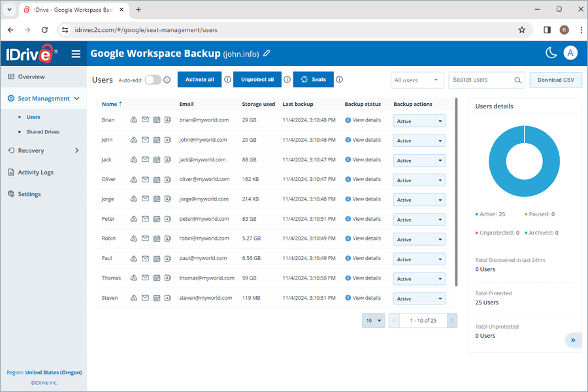Click the Unprotect all button
Image resolution: width=588 pixels, height=392 pixels.
[x=257, y=80]
